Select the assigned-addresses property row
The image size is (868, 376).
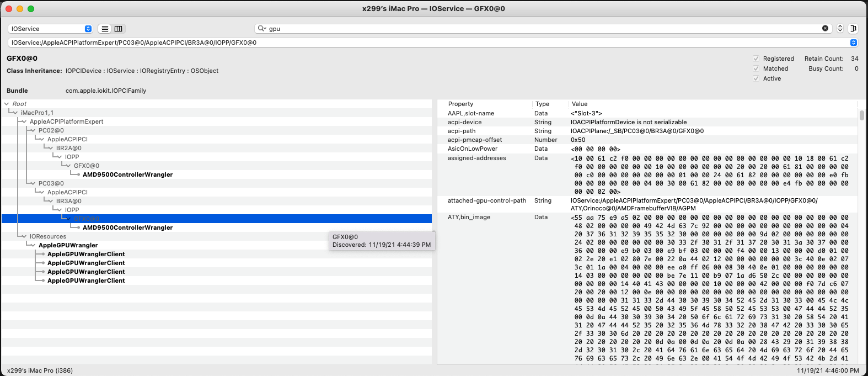point(647,174)
